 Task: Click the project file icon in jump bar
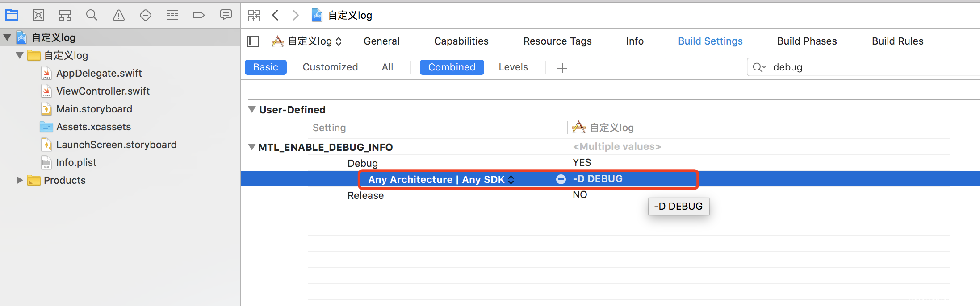[317, 15]
